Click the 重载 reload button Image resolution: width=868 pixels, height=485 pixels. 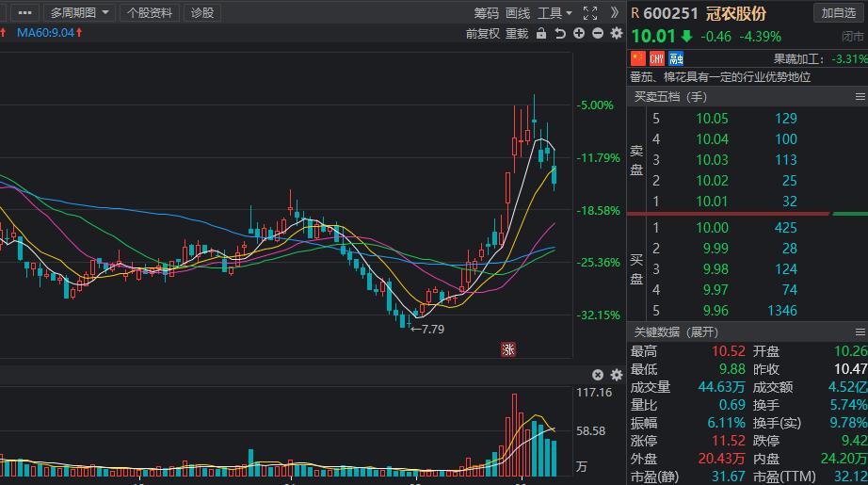coord(517,33)
